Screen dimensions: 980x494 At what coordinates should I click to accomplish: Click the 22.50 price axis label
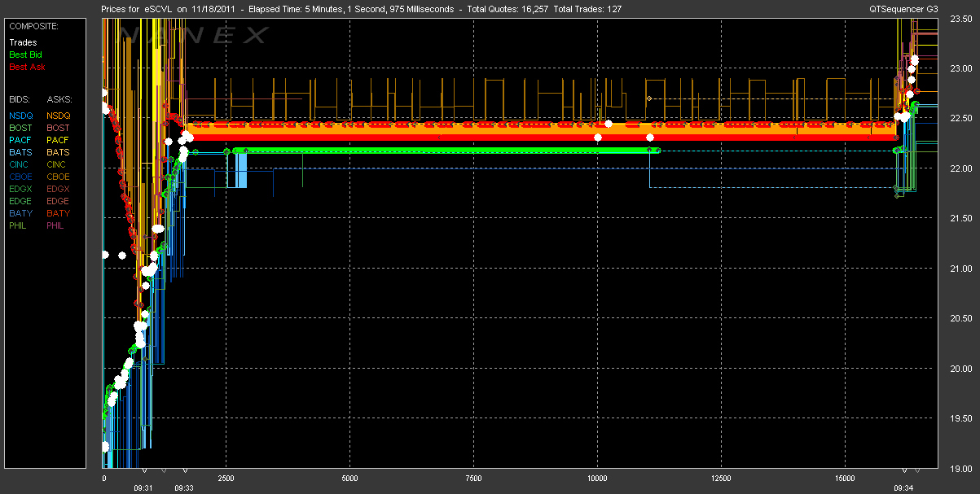(x=962, y=119)
